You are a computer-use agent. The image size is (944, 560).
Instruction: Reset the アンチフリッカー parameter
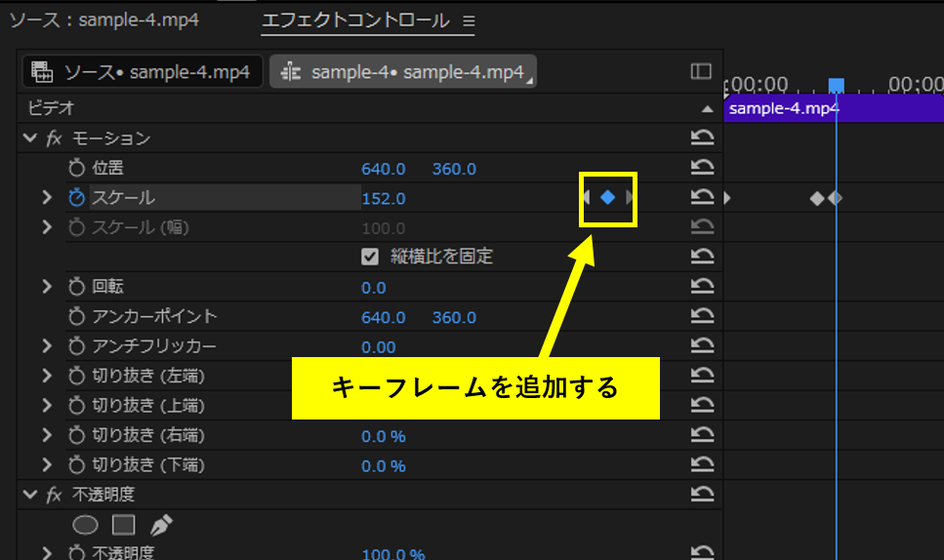point(702,346)
